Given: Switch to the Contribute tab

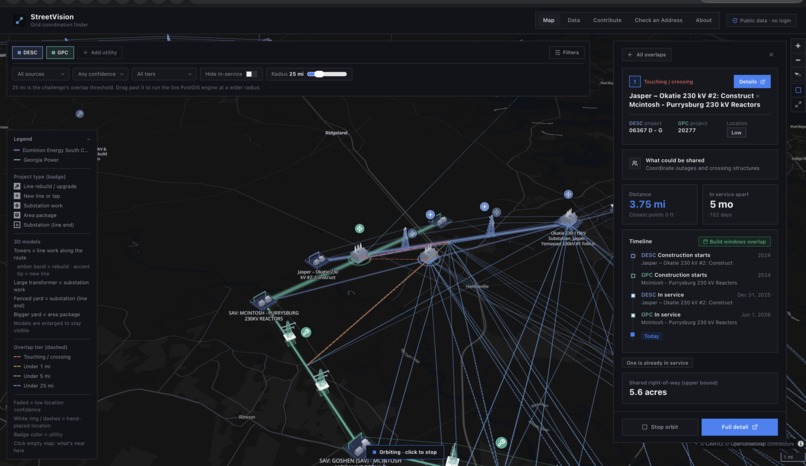Looking at the screenshot, I should click(607, 21).
